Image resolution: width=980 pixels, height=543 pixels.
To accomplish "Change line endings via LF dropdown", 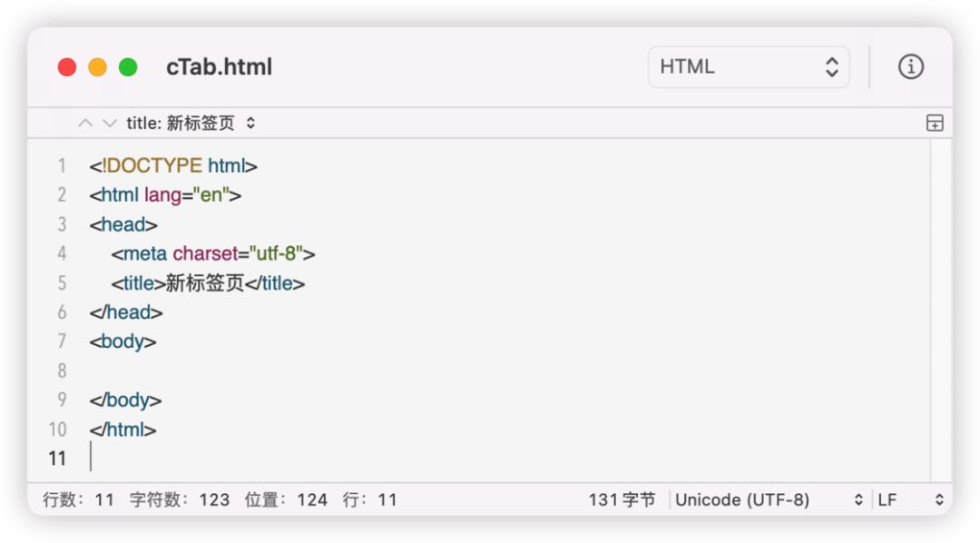I will pyautogui.click(x=910, y=499).
